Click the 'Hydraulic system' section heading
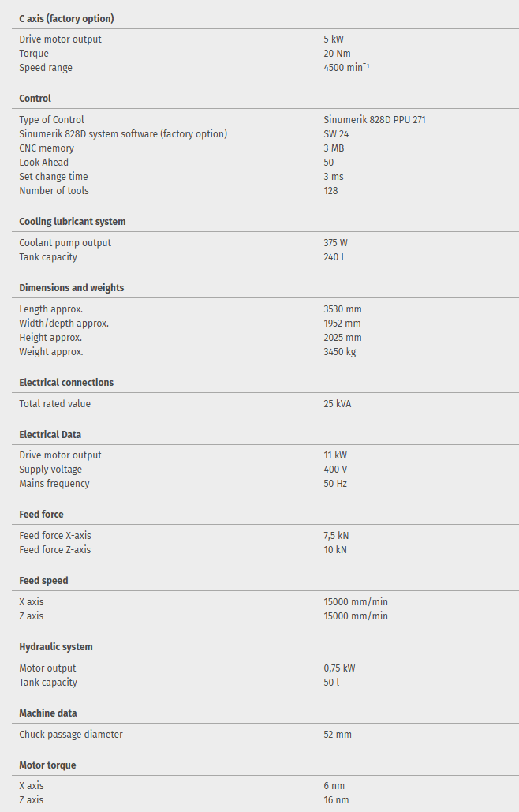This screenshot has height=812, width=519. click(55, 647)
